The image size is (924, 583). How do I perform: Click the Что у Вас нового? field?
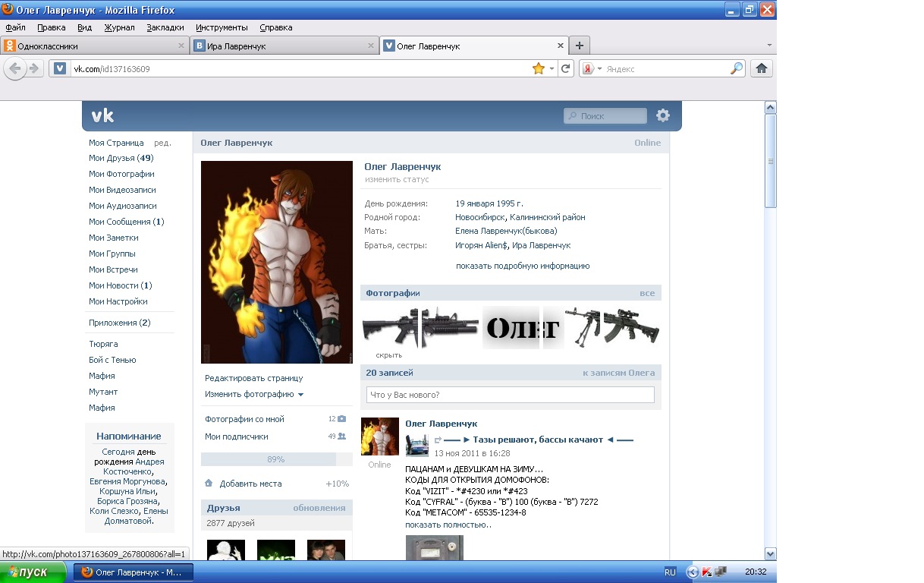pos(510,395)
